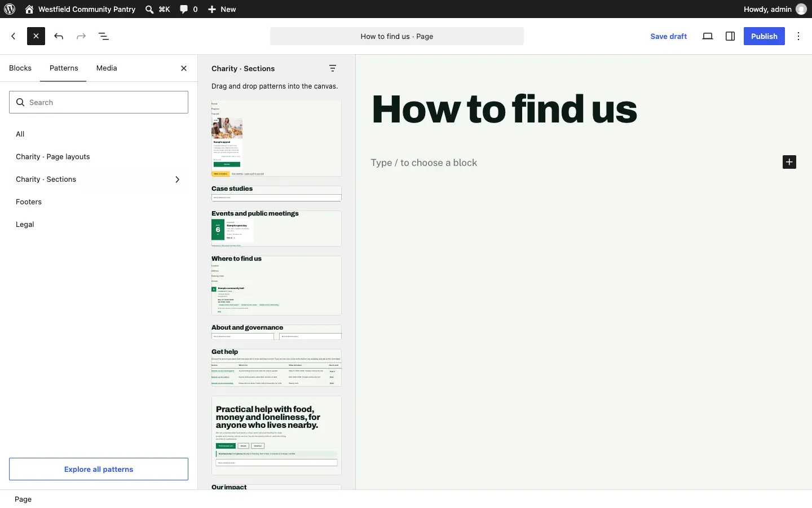The height and width of the screenshot is (508, 812).
Task: Select the Page breadcrumb in footer
Action: click(23, 500)
